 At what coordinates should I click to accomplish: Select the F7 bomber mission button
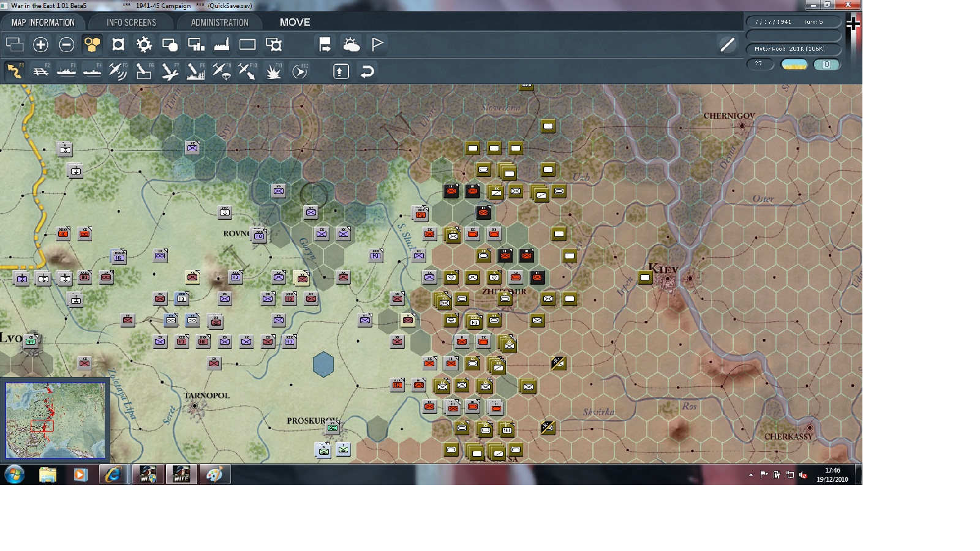(170, 71)
